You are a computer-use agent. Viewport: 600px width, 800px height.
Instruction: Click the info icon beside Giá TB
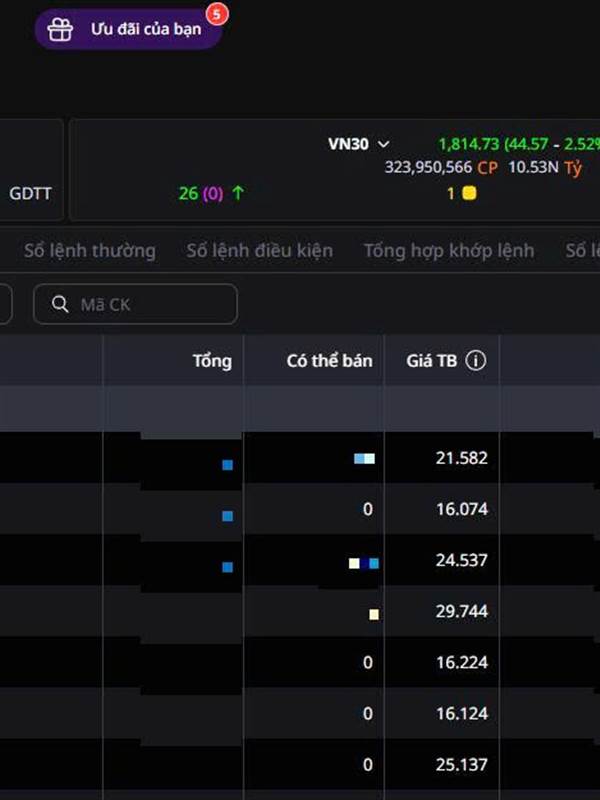[x=476, y=361]
